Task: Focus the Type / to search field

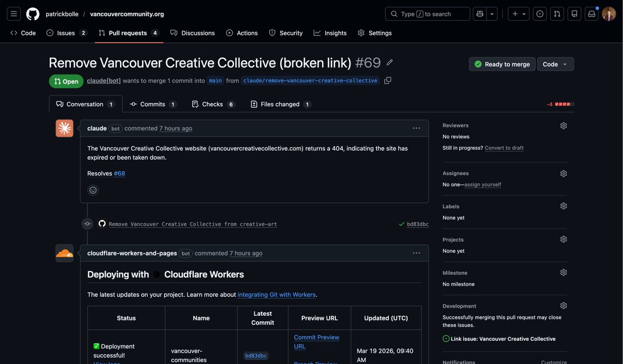Action: click(428, 14)
